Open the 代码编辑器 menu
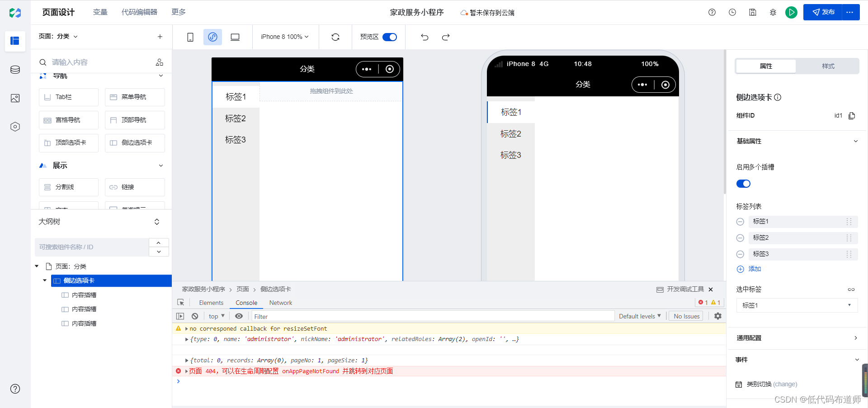The height and width of the screenshot is (408, 868). [139, 12]
